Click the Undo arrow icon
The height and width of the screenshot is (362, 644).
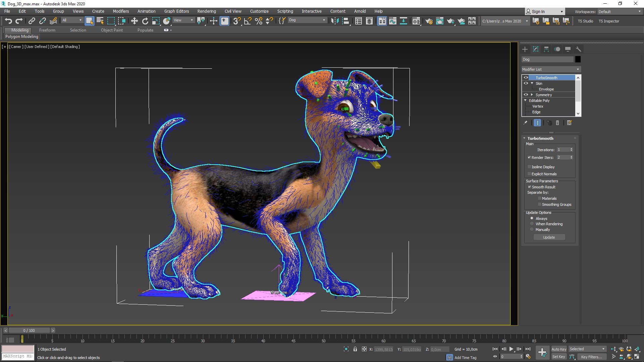click(8, 21)
